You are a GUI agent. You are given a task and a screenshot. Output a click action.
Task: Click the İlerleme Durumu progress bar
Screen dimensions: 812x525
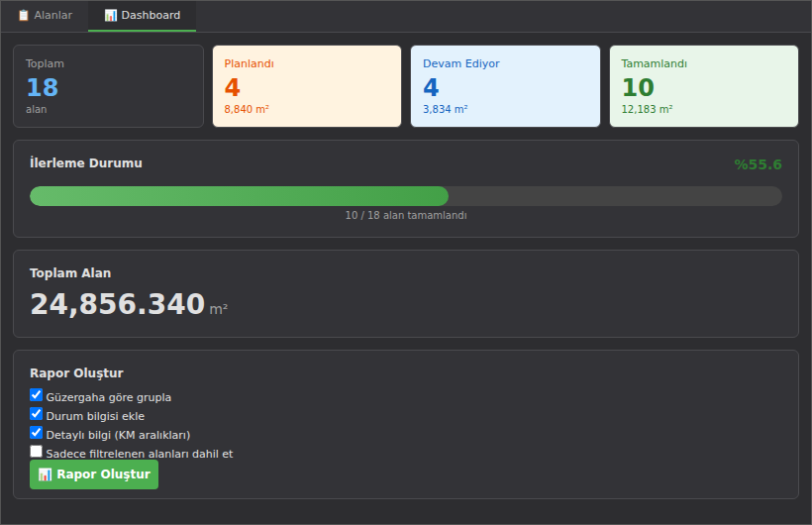(406, 196)
